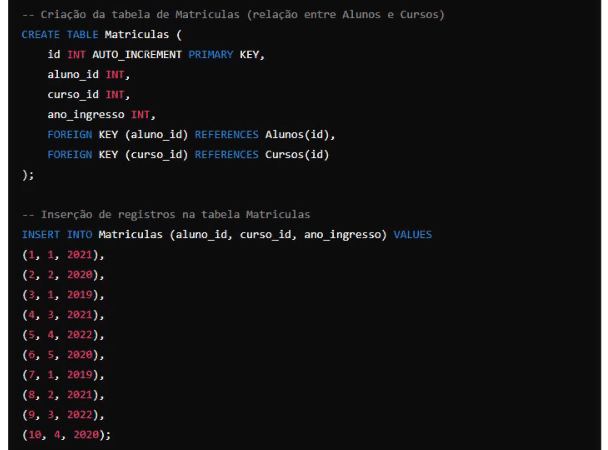Image resolution: width=608 pixels, height=450 pixels.
Task: Click the CREATE keyword in the table statement
Action: tap(40, 34)
